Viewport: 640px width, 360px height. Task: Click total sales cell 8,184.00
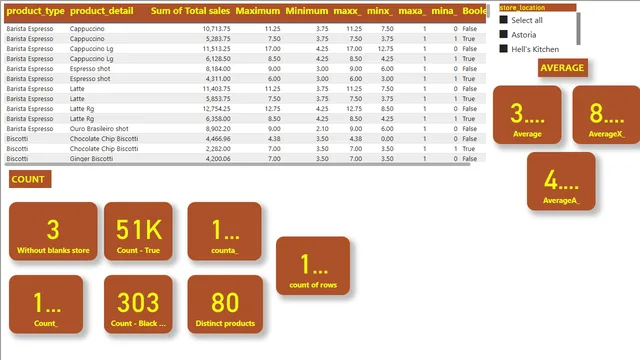218,69
